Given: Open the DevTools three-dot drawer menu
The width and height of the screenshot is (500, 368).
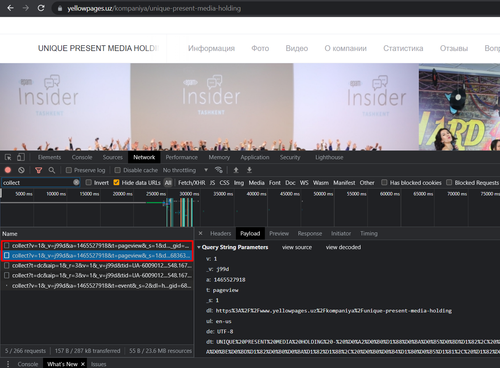Looking at the screenshot, I should pos(8,364).
